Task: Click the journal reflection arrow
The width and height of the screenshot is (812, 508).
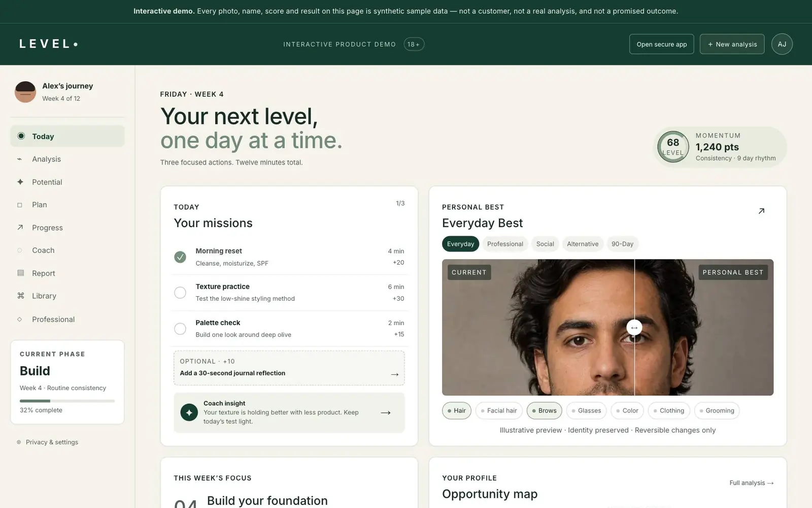Action: click(395, 374)
